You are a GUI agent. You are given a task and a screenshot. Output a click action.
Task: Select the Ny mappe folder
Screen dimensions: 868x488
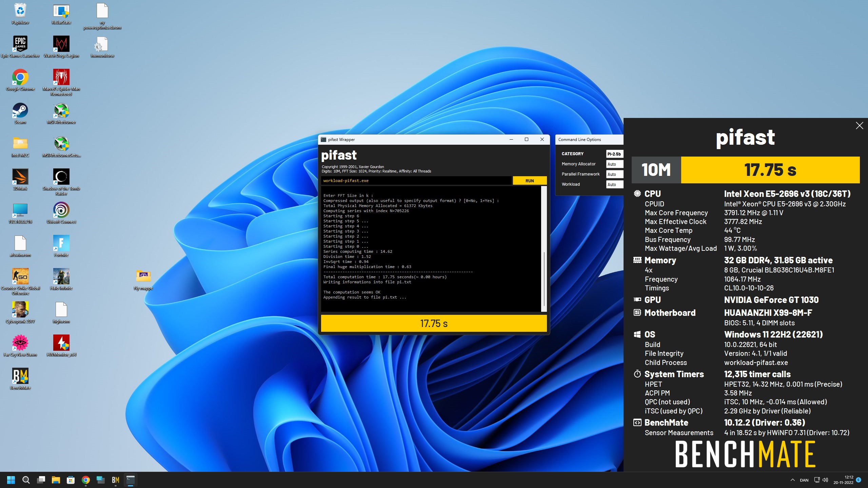[x=143, y=280]
